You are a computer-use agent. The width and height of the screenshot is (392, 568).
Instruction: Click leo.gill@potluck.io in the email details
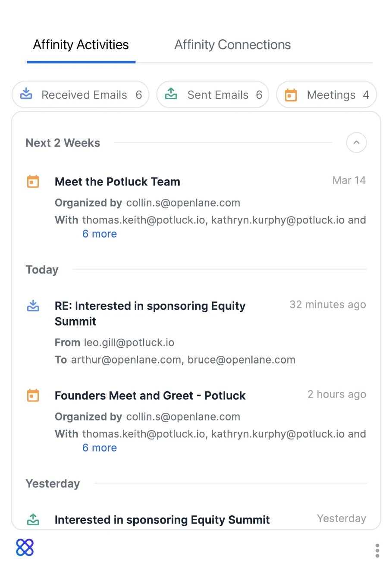129,342
